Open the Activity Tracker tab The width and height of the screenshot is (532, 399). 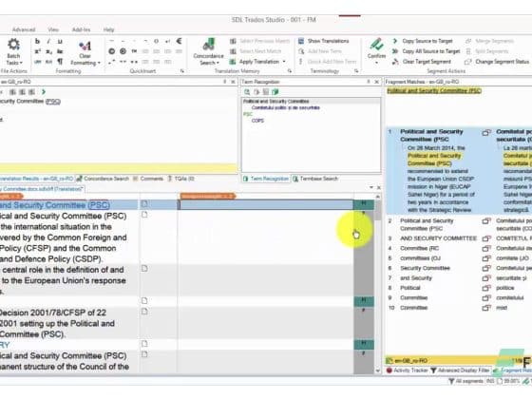408,370
